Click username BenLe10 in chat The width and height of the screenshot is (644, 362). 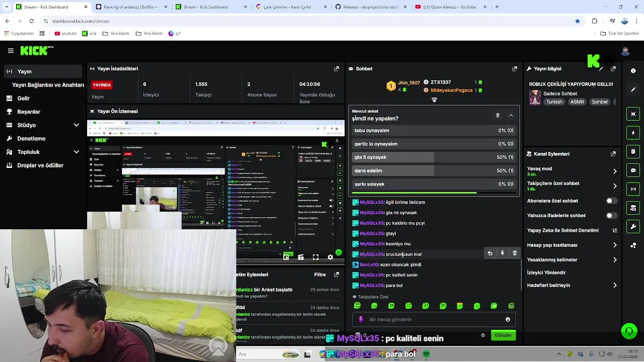coord(369,264)
